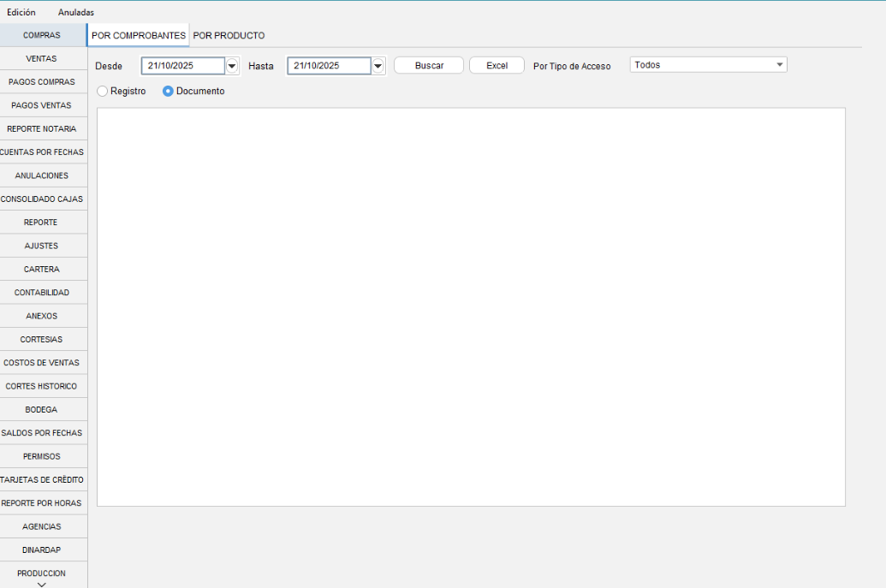Switch to the POR PRODUCTO tab
886x588 pixels.
pos(229,36)
